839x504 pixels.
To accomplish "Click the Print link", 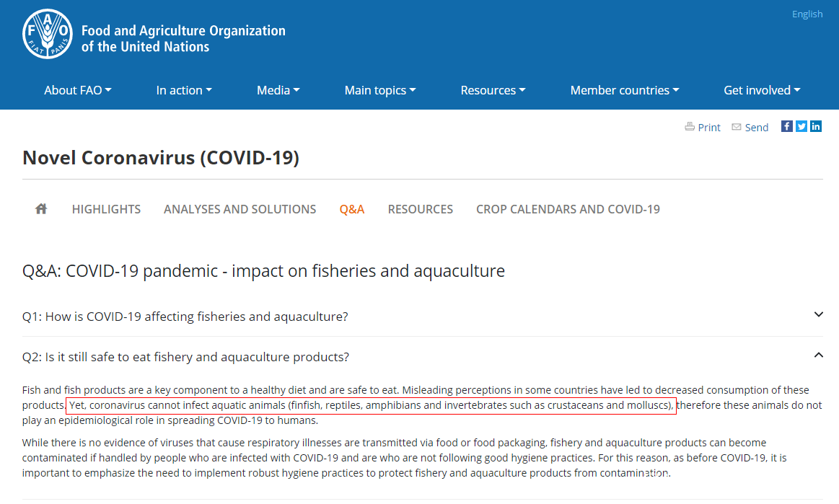I will coord(703,127).
